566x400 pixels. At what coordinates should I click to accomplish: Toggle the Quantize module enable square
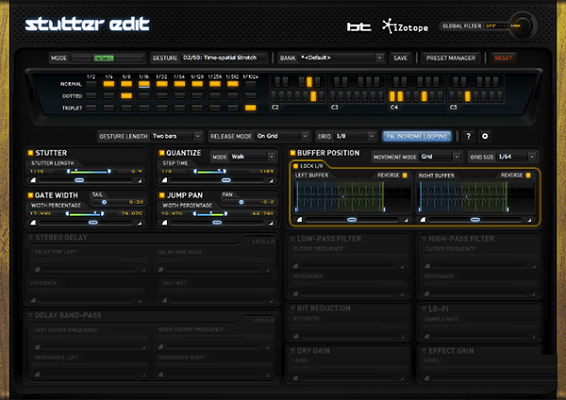point(162,153)
